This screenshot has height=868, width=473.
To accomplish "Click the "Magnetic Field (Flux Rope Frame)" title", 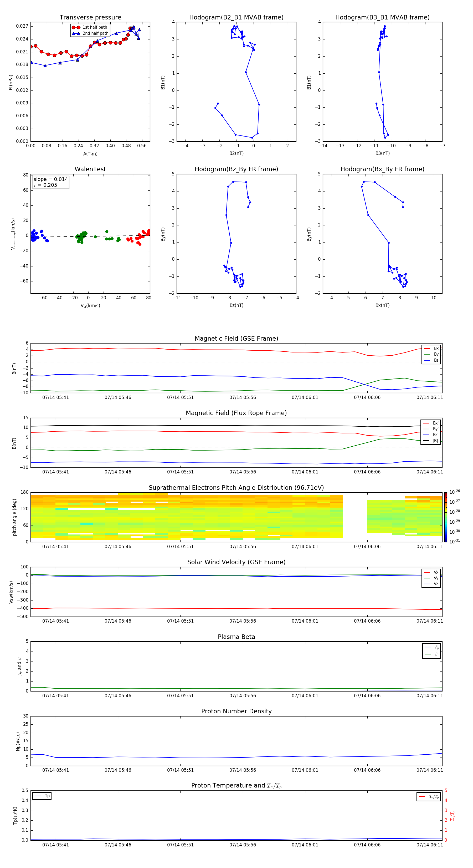I will 236,413.
